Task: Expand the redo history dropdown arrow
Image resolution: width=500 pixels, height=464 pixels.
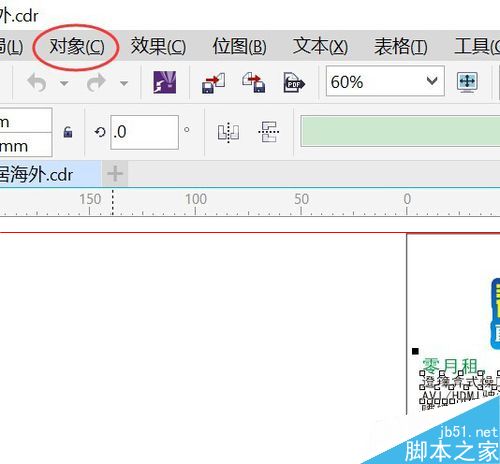Action: click(x=124, y=83)
